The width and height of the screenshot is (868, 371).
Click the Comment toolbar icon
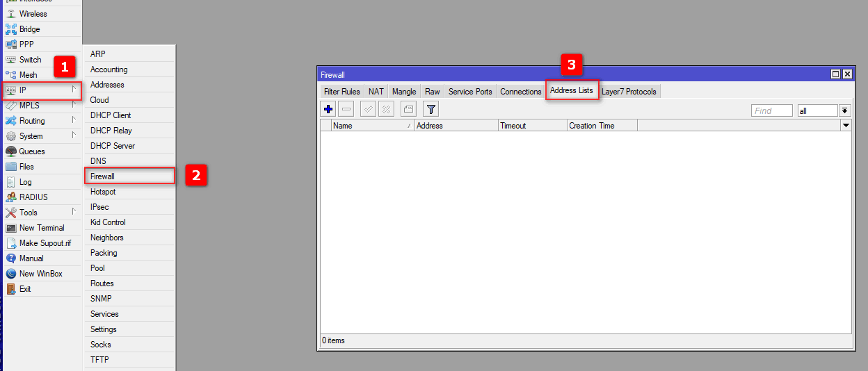pyautogui.click(x=408, y=109)
